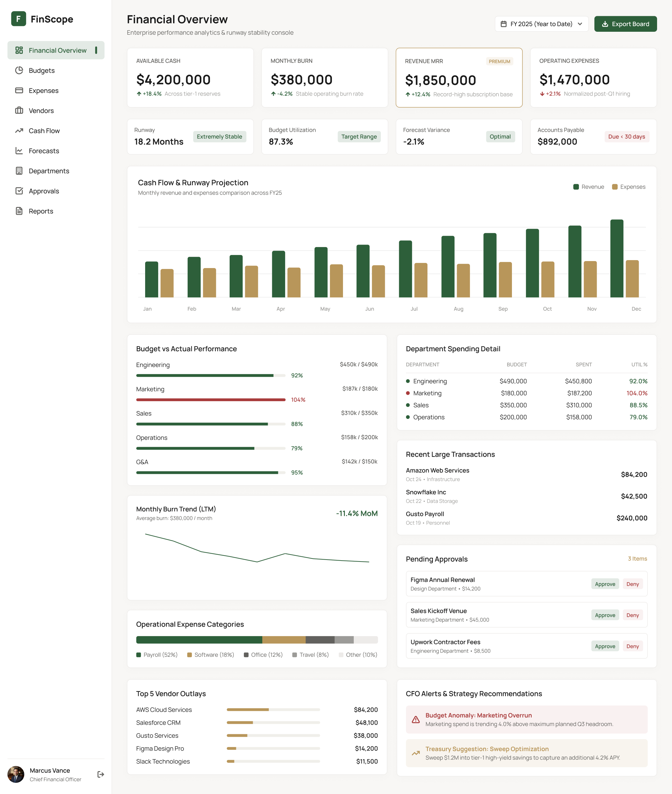
Task: Open the Budgets menu item
Action: pos(56,71)
